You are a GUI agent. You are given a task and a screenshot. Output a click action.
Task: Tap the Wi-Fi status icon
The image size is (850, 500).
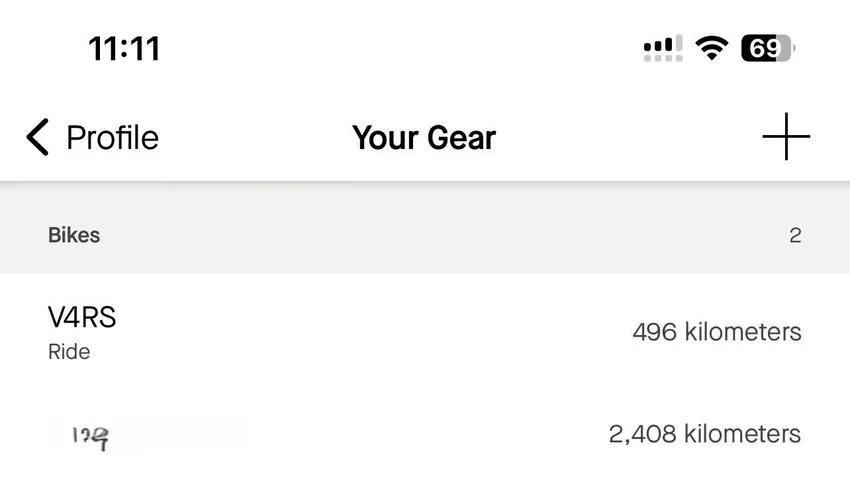(712, 48)
